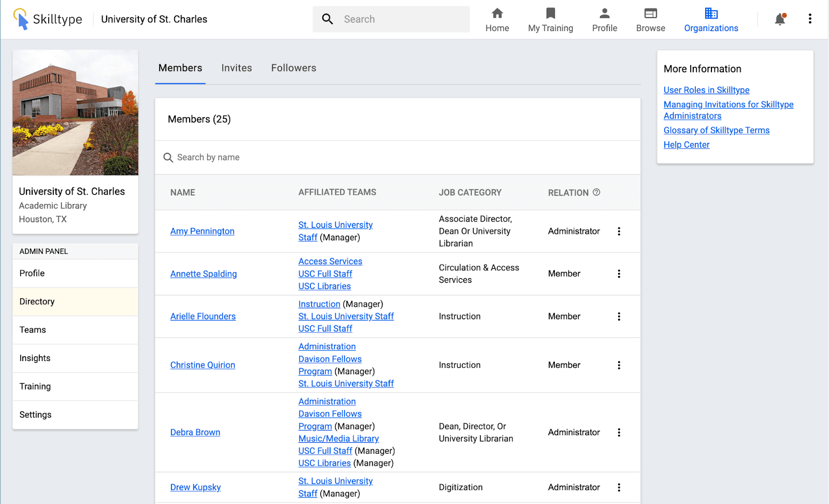
Task: Click the RELATION column header
Action: tap(568, 192)
